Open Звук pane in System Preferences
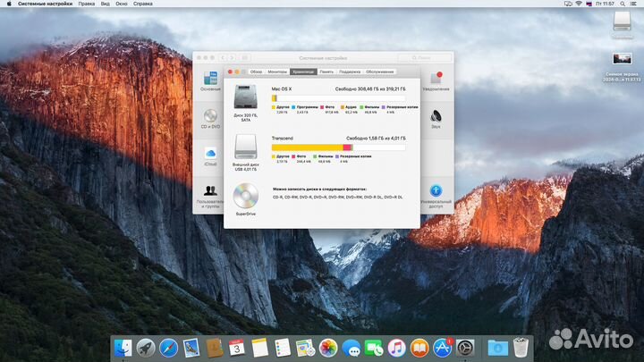The width and height of the screenshot is (644, 362). coord(436,119)
